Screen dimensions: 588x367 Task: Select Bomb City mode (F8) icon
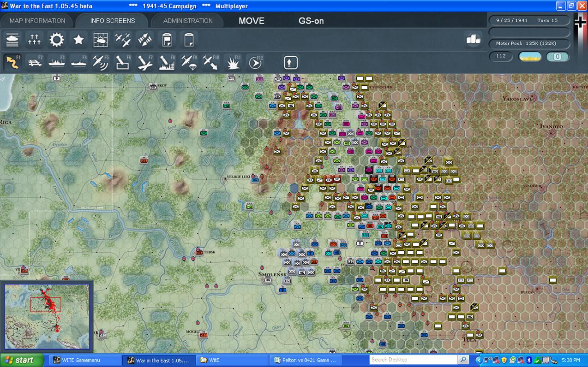167,62
